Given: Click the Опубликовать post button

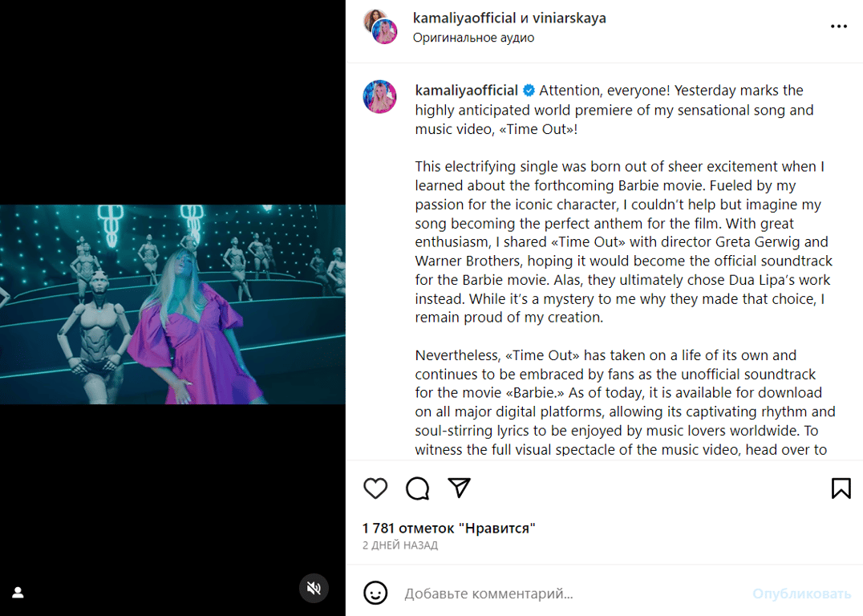Looking at the screenshot, I should click(801, 594).
